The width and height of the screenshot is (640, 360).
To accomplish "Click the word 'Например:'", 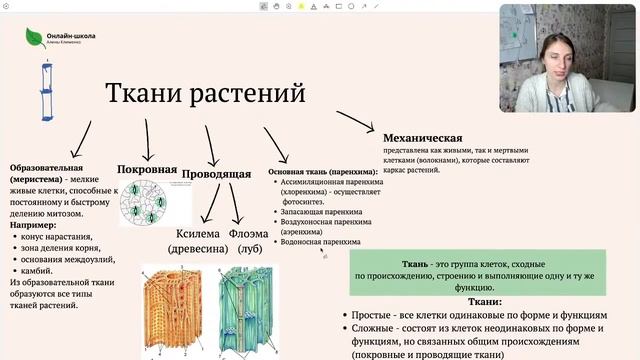I will point(33,225).
